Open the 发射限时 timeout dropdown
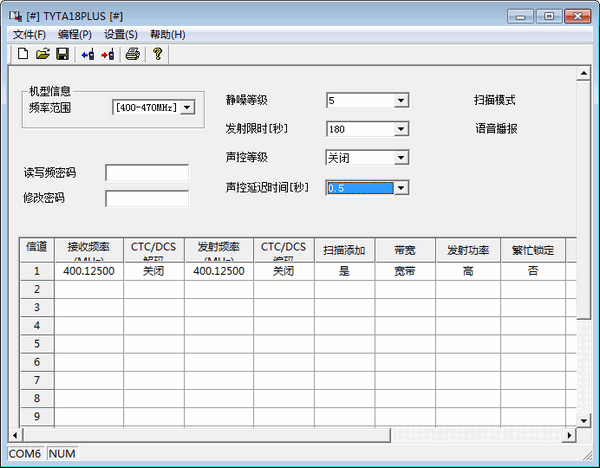600x468 pixels. 400,129
